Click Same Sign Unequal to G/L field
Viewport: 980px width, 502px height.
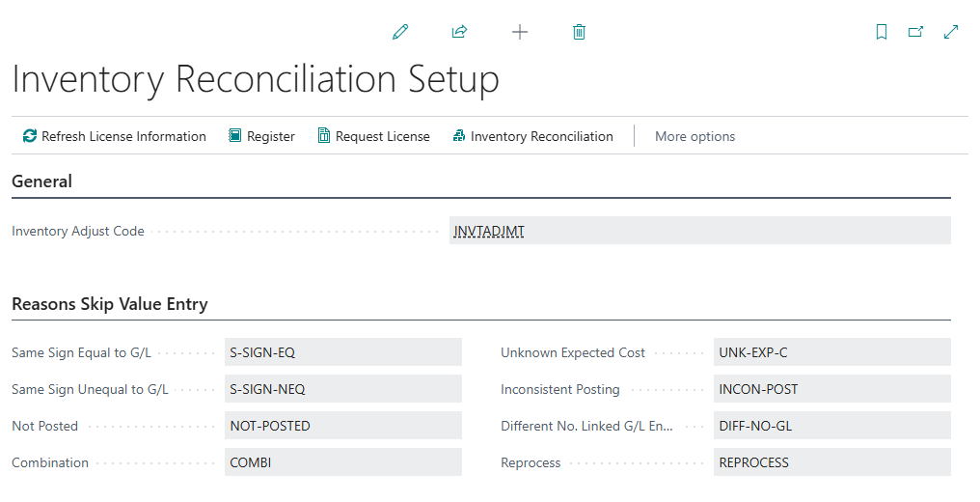click(x=343, y=389)
